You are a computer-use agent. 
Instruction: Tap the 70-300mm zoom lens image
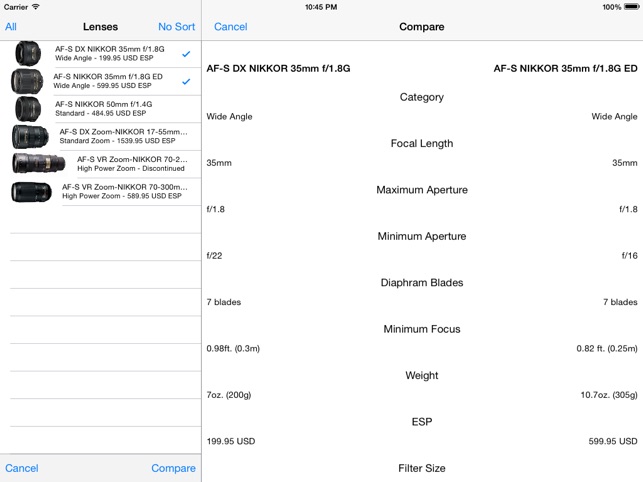point(32,192)
